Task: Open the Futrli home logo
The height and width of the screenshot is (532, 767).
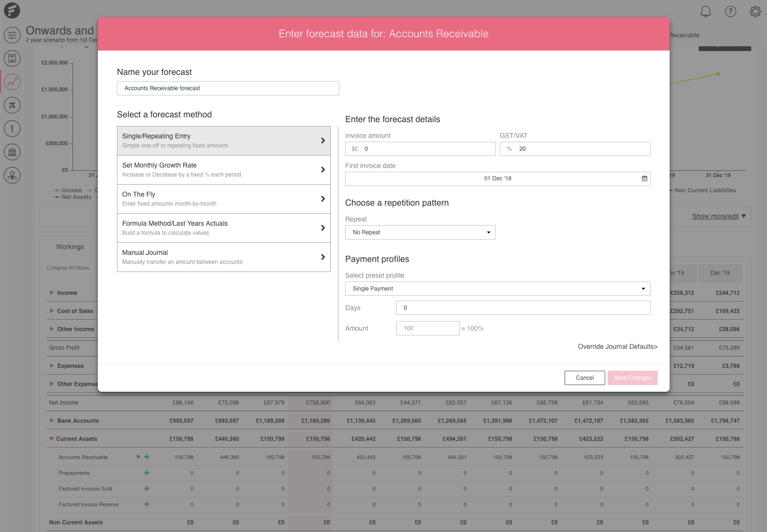Action: tap(11, 10)
